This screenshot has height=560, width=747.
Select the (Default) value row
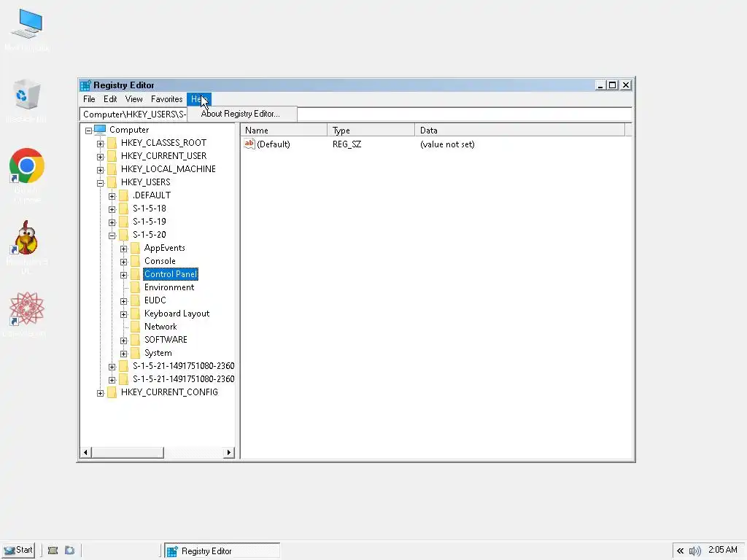point(436,144)
